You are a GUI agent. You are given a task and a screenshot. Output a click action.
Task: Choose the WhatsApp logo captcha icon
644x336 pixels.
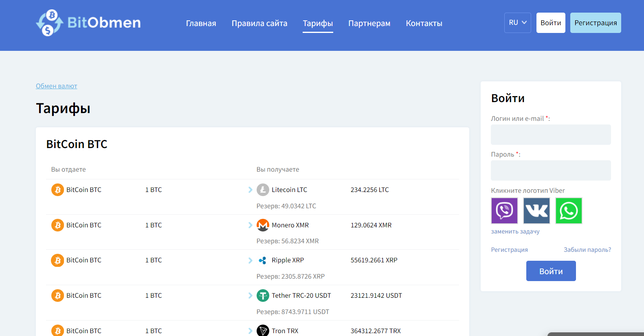pyautogui.click(x=569, y=211)
